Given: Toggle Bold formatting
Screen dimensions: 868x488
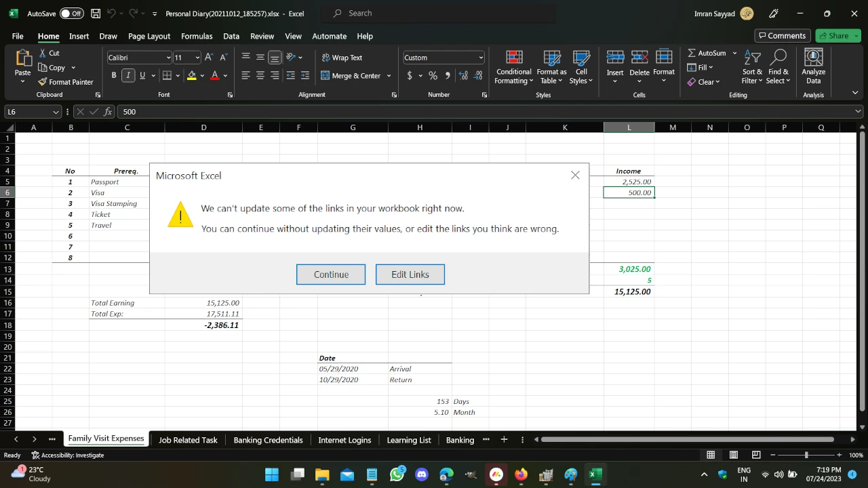Looking at the screenshot, I should point(114,76).
